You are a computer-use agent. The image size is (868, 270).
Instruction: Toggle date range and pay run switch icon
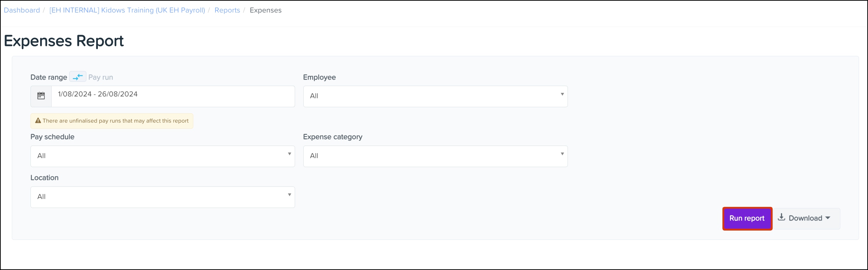click(x=78, y=77)
